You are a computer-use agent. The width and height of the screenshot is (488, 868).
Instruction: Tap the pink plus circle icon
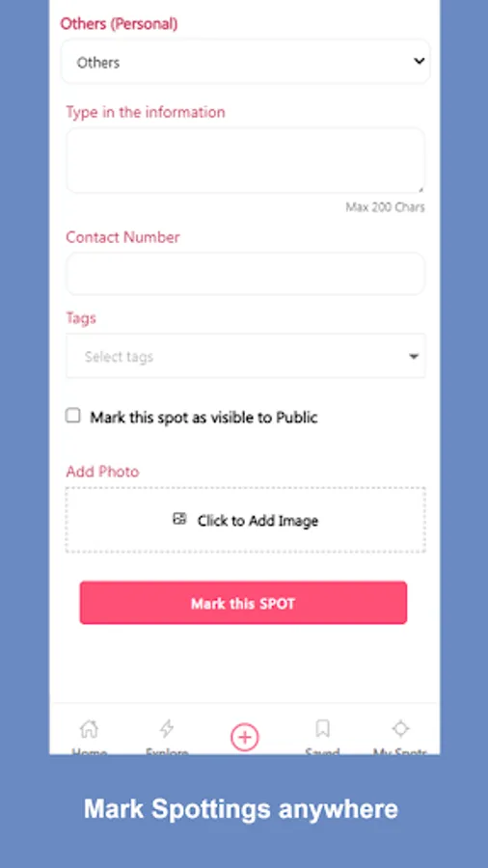[x=245, y=737]
